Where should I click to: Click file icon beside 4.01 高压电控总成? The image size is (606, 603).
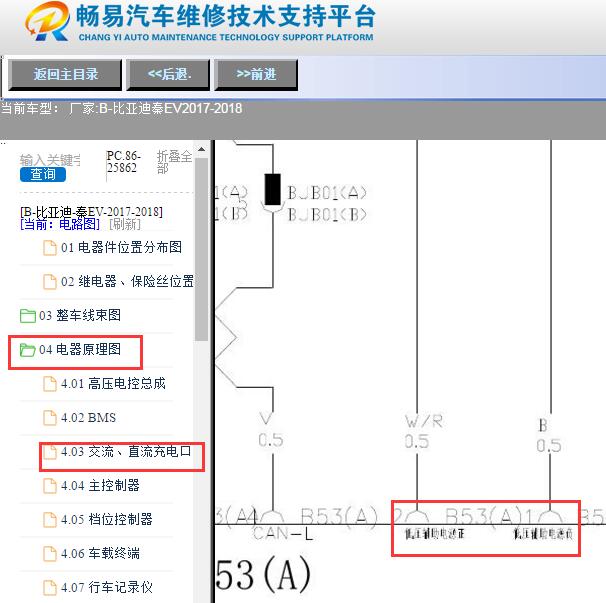click(x=49, y=384)
